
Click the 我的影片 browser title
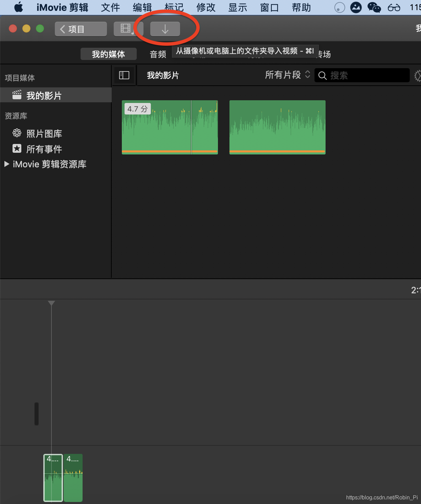tap(163, 75)
